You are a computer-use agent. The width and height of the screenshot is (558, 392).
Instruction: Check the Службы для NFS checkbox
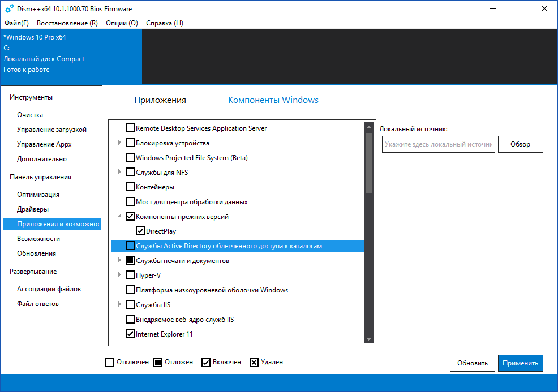click(130, 172)
